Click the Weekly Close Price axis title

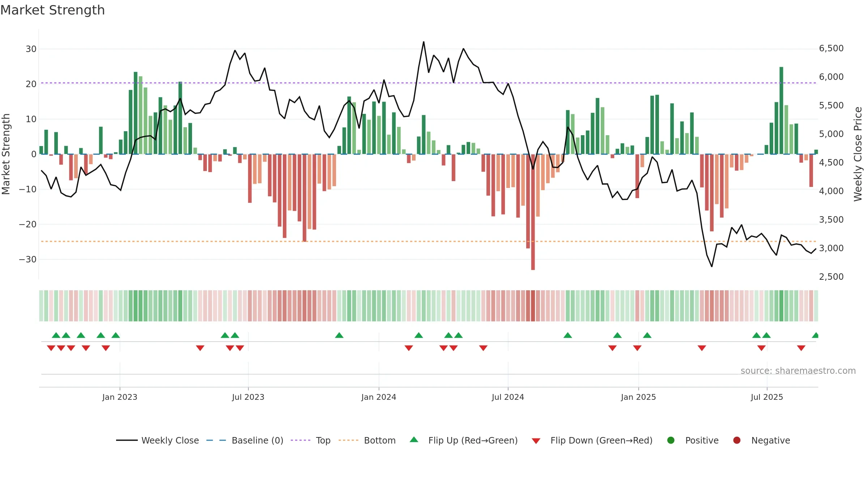[858, 154]
